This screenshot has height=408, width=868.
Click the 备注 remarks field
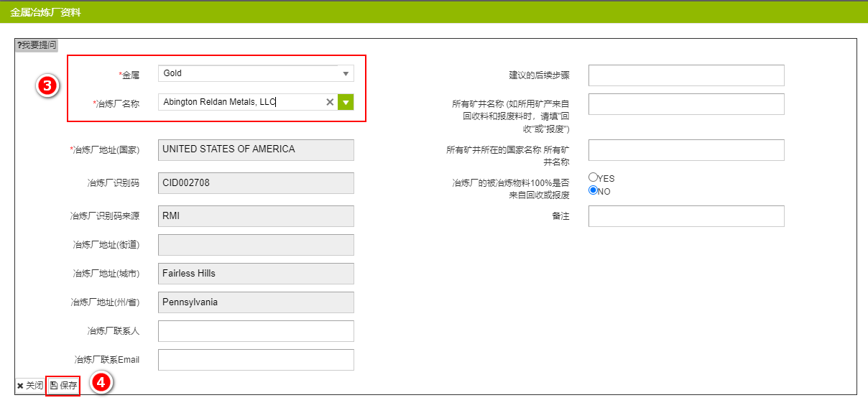click(x=685, y=216)
